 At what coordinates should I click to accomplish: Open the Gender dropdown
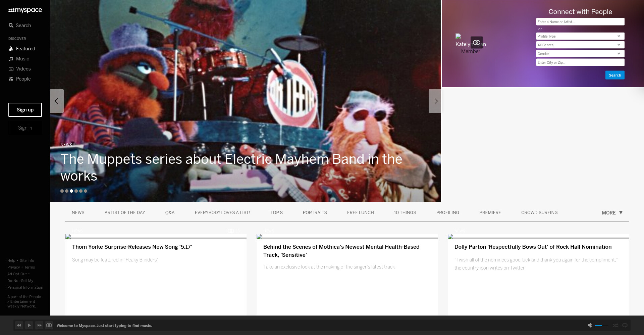pyautogui.click(x=580, y=54)
